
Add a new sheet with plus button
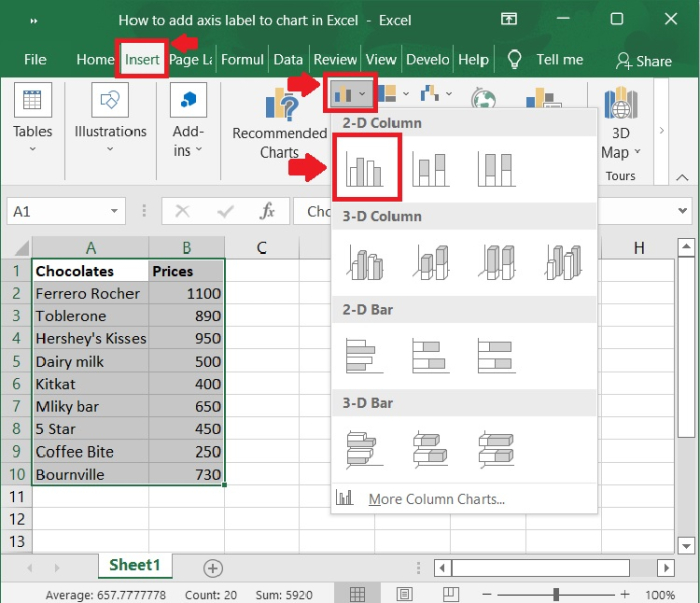click(x=212, y=567)
